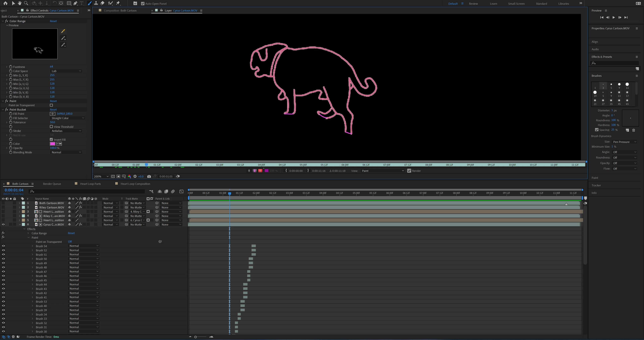Image resolution: width=644 pixels, height=340 pixels.
Task: Hide the Brush 54 stroke
Action: tap(4, 246)
